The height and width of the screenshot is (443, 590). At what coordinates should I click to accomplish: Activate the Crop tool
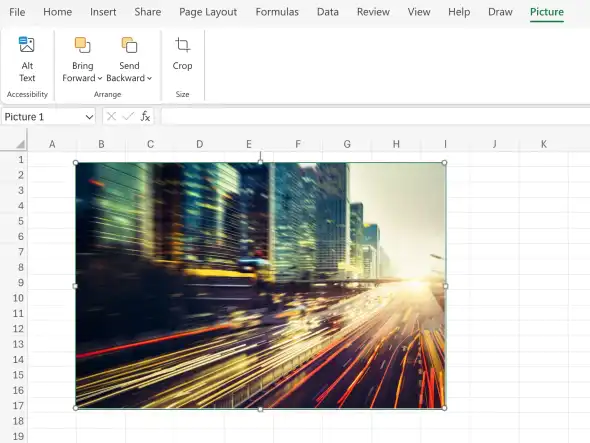point(182,53)
